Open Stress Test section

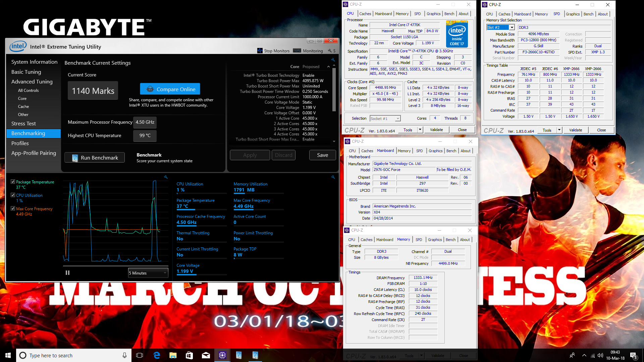pyautogui.click(x=23, y=123)
